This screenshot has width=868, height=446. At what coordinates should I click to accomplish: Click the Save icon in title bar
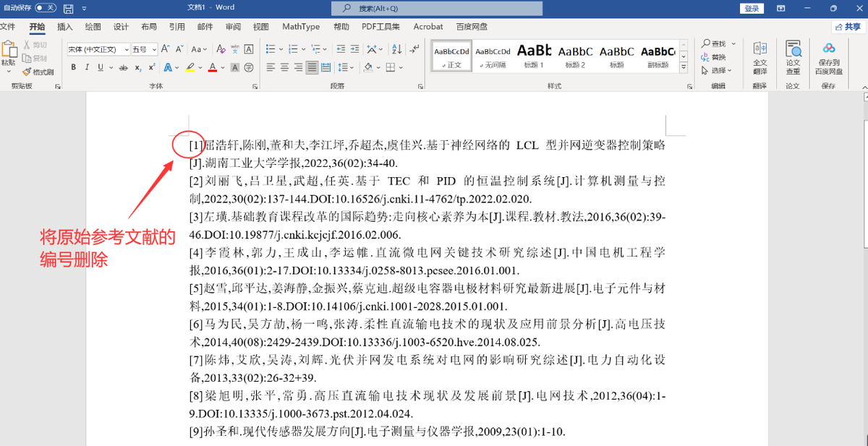(x=68, y=9)
